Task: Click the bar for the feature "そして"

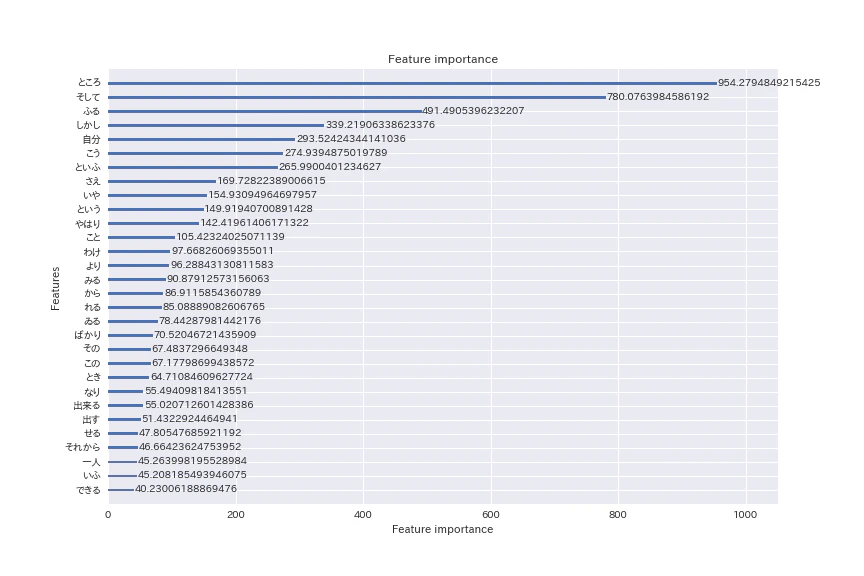Action: (357, 97)
